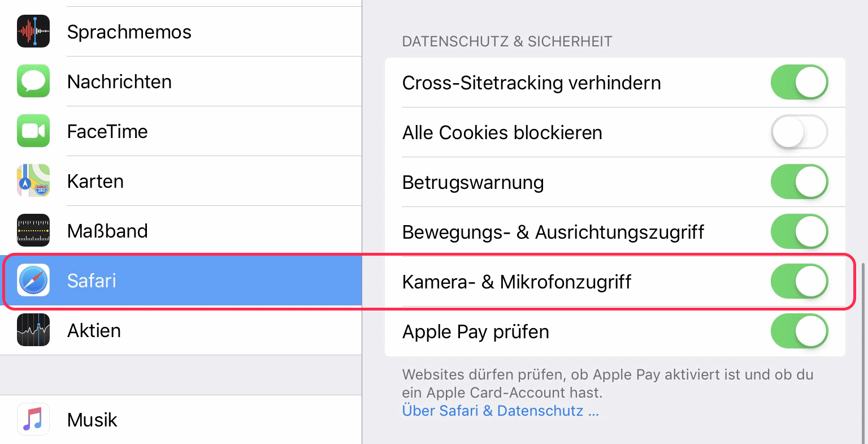Disable Kamera- & Mikrofonzugriff switch
This screenshot has height=444, width=868.
coord(799,282)
